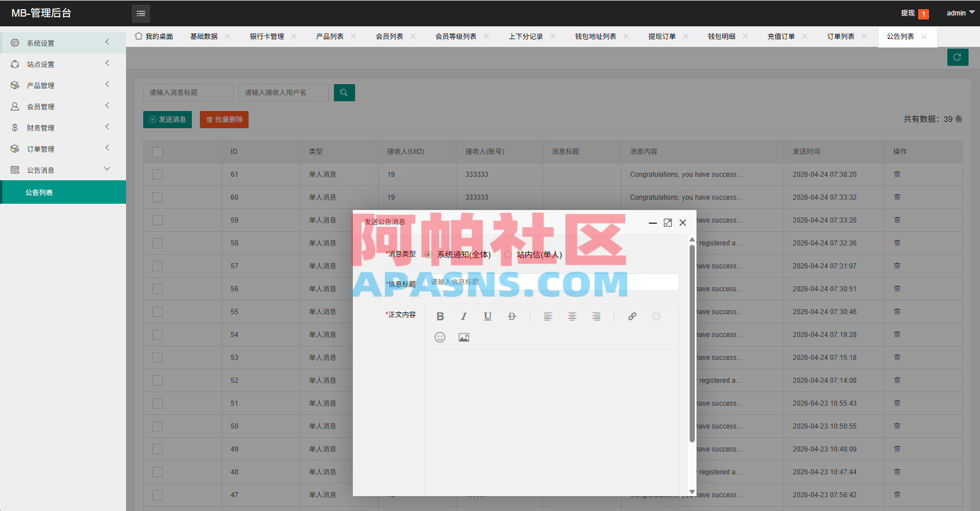The height and width of the screenshot is (511, 980).
Task: Align editor text left
Action: [548, 316]
